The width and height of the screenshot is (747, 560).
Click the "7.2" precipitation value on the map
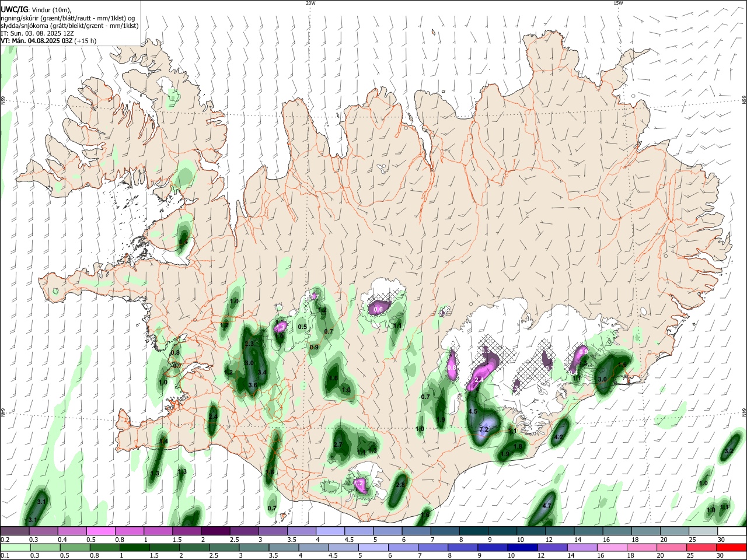[x=484, y=429]
